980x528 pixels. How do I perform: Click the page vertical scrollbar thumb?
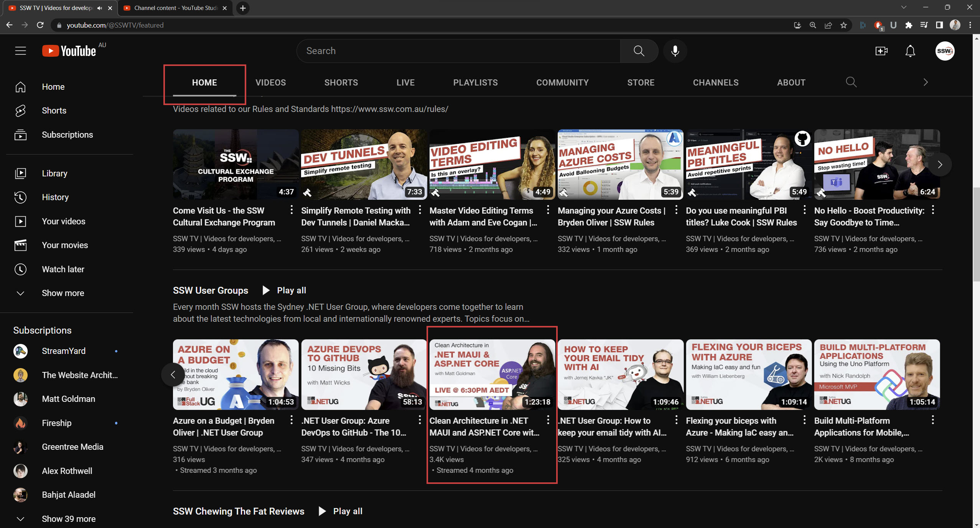click(976, 234)
